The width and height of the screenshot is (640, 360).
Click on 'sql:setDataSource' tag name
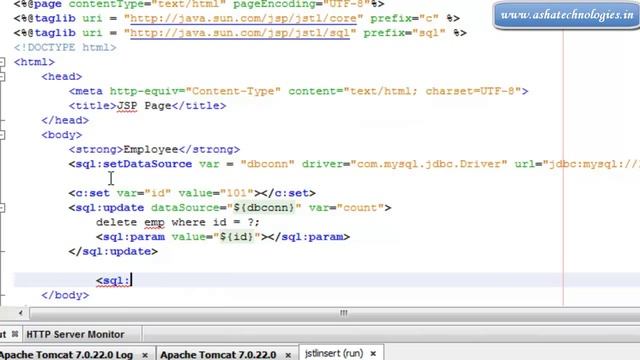coord(134,164)
